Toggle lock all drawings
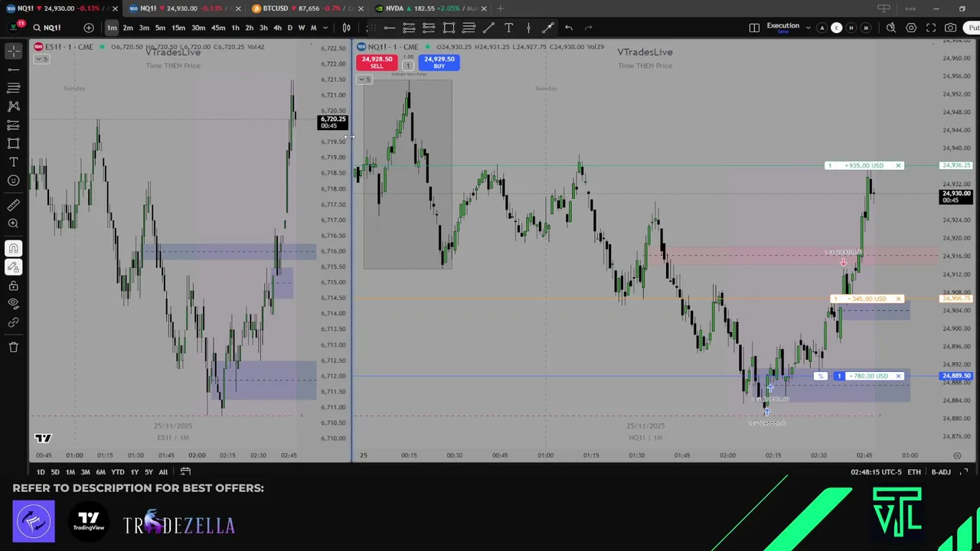Screen dimensions: 980x551 coord(13,285)
